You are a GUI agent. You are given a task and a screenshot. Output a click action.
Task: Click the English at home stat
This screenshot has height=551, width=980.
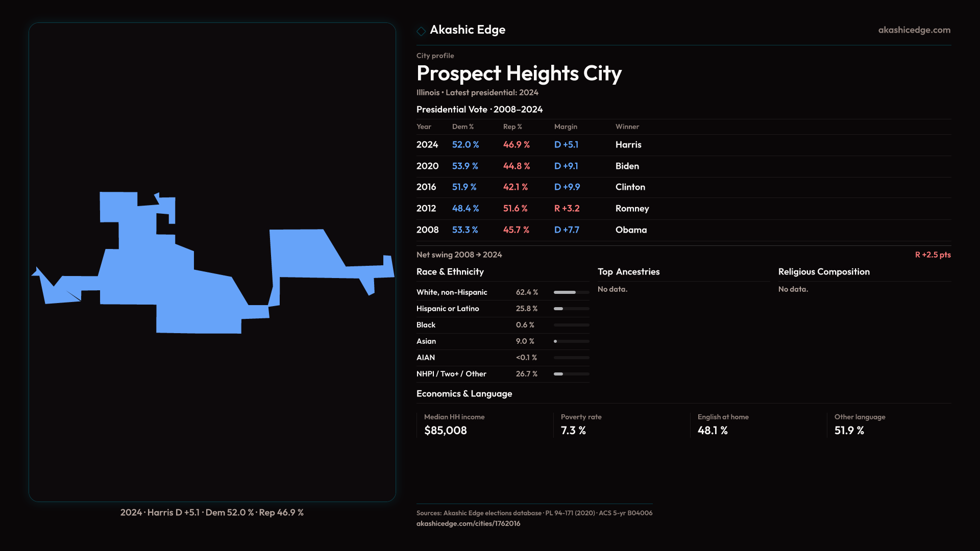tap(713, 431)
